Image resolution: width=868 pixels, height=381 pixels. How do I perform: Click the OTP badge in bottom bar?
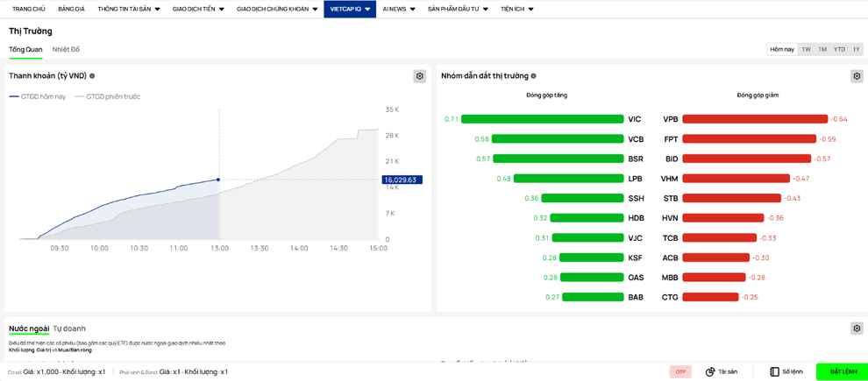pos(680,371)
